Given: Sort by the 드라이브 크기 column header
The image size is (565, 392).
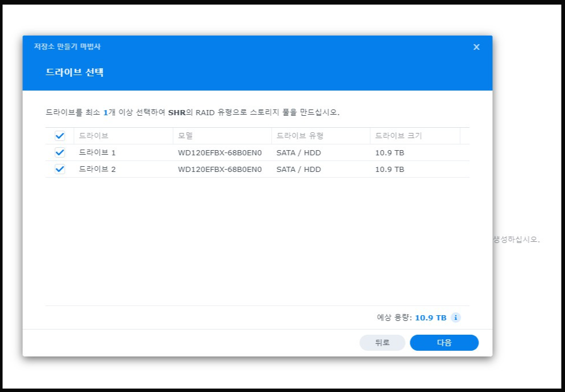Looking at the screenshot, I should 415,136.
